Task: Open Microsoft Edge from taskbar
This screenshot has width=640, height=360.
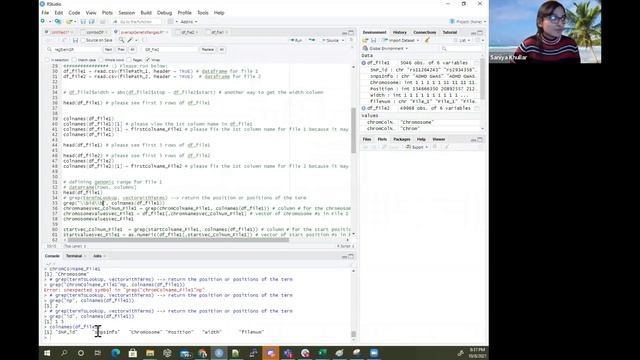Action: 116,353
